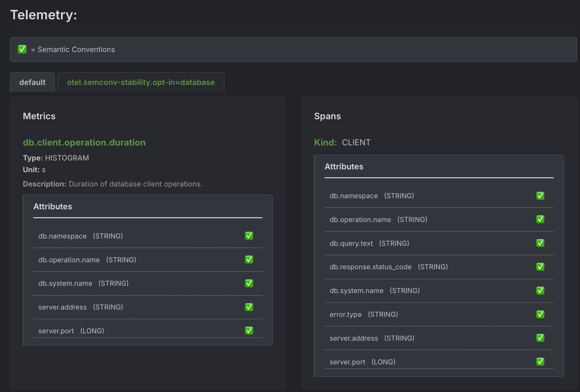
Task: Click the checkmark next to db.operation.name in Spans
Action: (540, 219)
